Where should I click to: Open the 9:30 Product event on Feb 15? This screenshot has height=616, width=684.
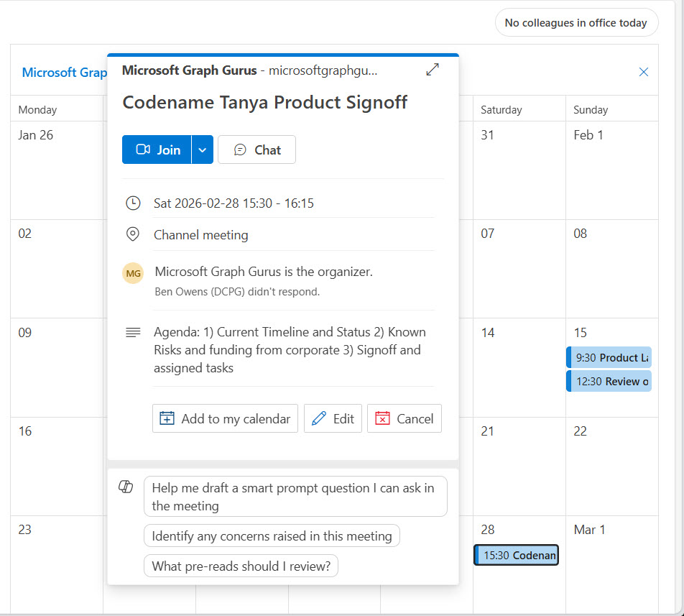click(x=609, y=357)
